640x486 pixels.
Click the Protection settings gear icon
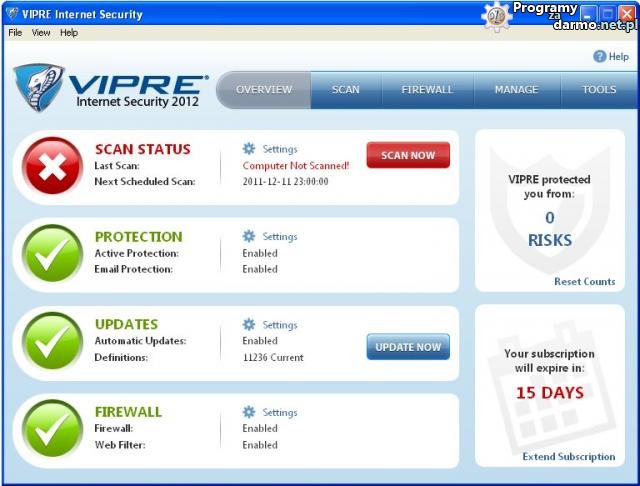pos(249,237)
